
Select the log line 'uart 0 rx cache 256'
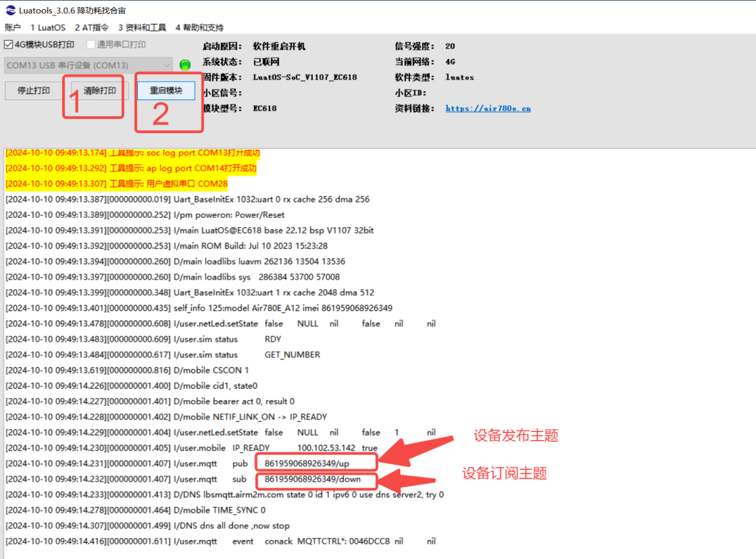pyautogui.click(x=188, y=199)
